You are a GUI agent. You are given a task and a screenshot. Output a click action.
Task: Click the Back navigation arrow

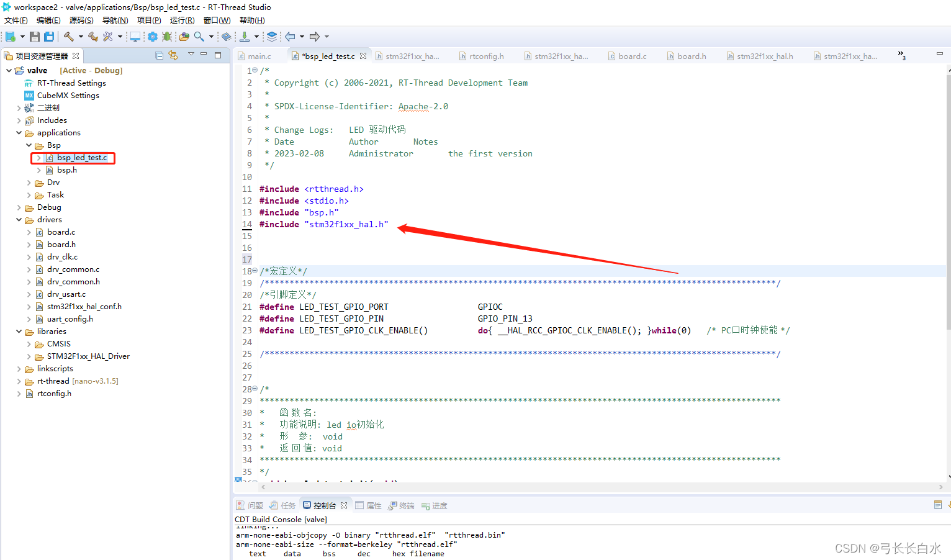point(290,37)
